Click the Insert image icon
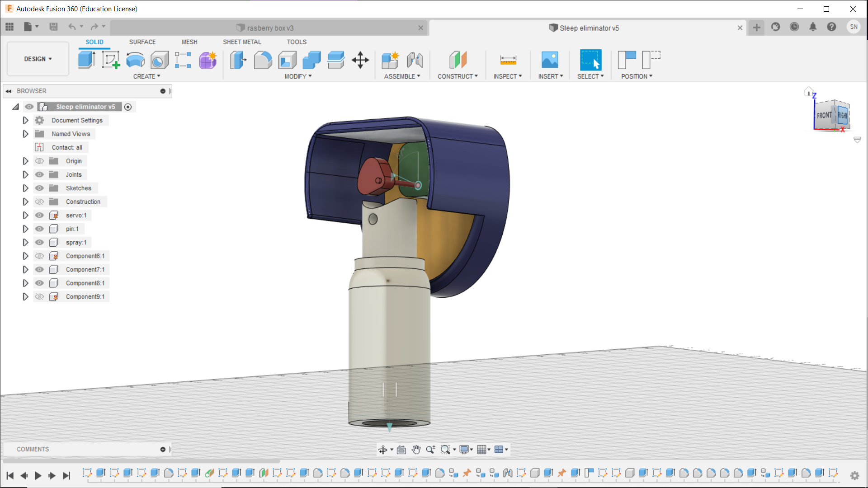868x488 pixels. point(550,60)
